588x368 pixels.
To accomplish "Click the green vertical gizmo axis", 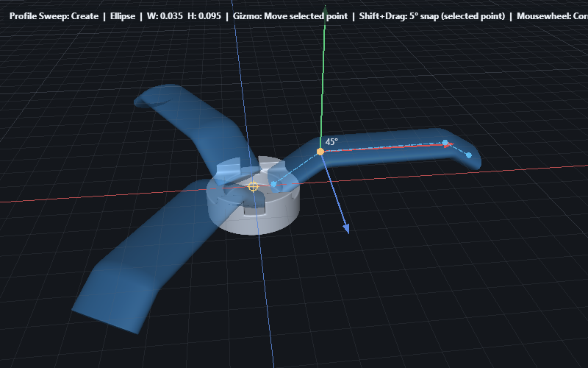I will coord(323,74).
